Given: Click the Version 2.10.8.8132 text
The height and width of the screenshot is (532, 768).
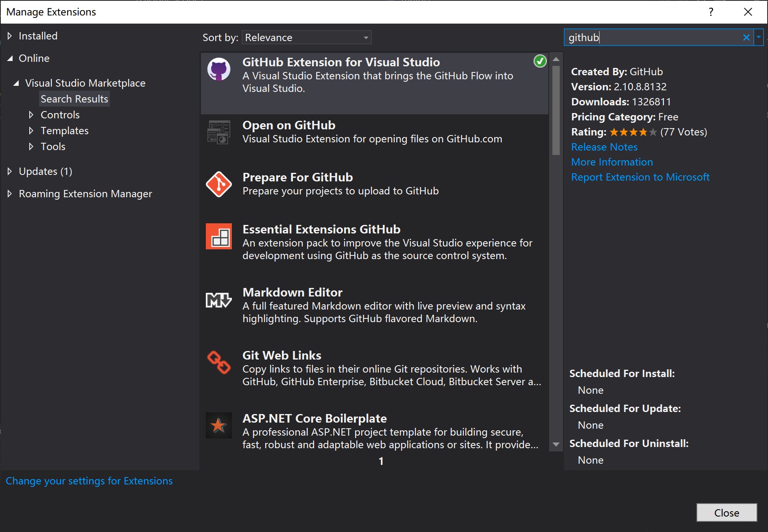Looking at the screenshot, I should [619, 87].
